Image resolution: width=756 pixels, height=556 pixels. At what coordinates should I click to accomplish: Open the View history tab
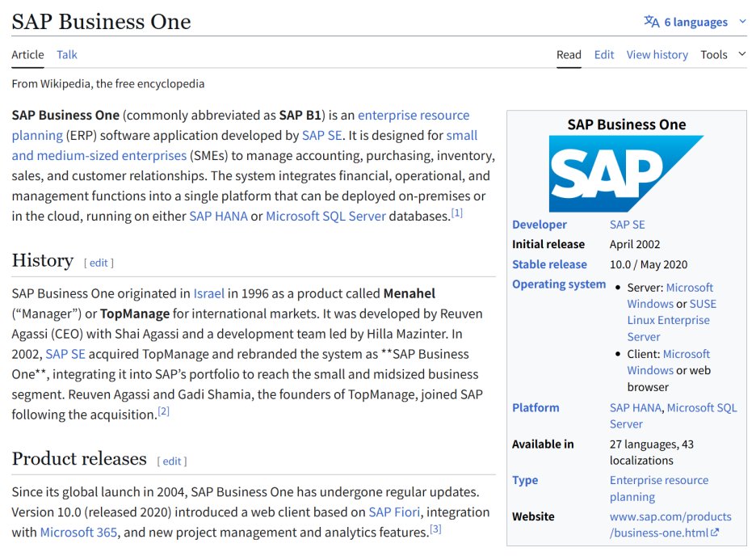[657, 54]
